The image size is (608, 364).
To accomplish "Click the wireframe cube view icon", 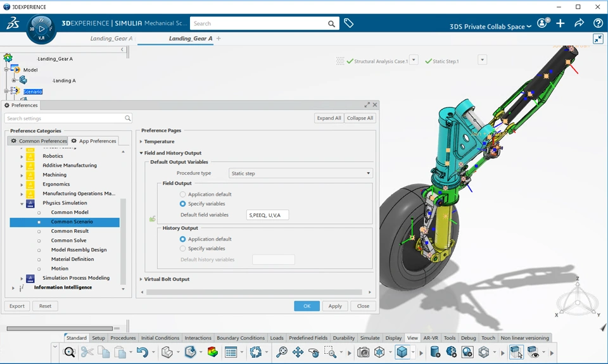I will tap(379, 352).
